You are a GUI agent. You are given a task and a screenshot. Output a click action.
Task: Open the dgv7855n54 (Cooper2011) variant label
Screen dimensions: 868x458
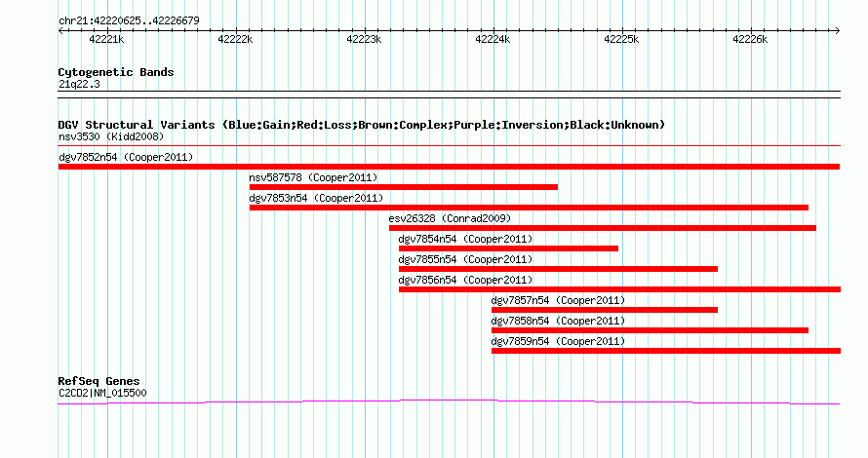(465, 259)
